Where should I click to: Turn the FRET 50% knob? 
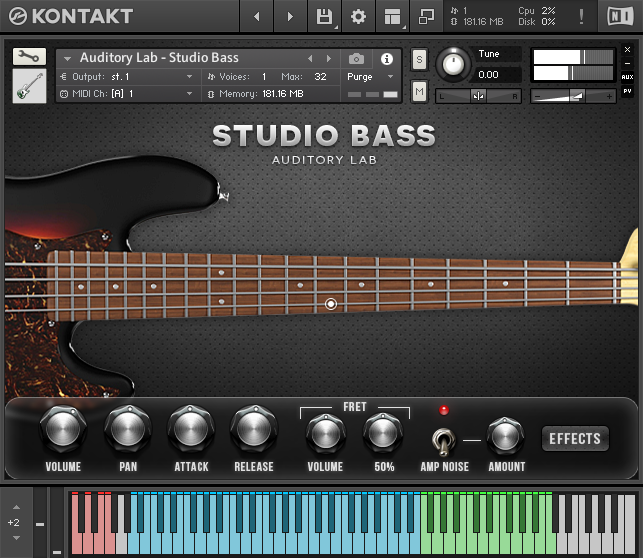pos(383,433)
